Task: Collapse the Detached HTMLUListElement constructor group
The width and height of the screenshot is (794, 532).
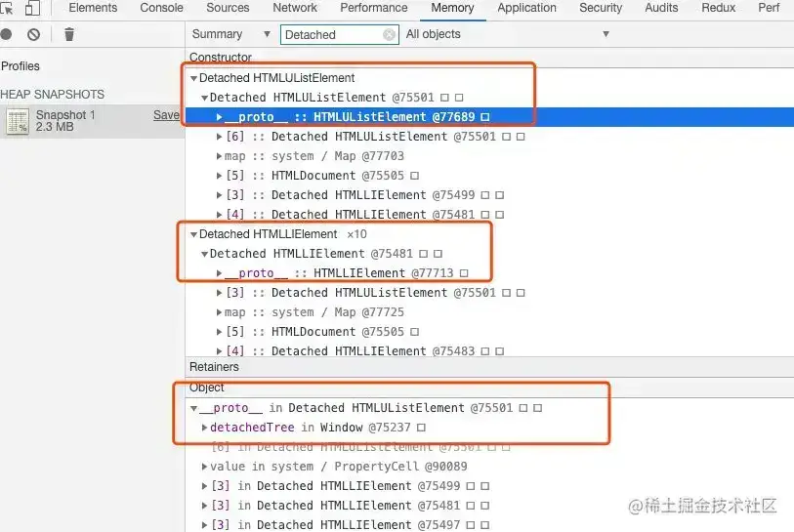Action: click(x=193, y=78)
